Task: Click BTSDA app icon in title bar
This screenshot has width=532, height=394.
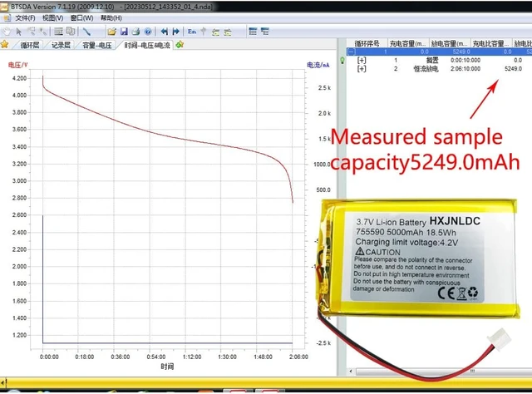Action: coord(4,7)
